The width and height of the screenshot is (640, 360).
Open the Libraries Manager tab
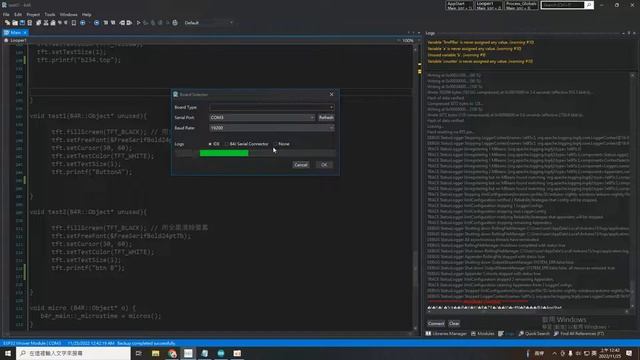[x=446, y=334]
